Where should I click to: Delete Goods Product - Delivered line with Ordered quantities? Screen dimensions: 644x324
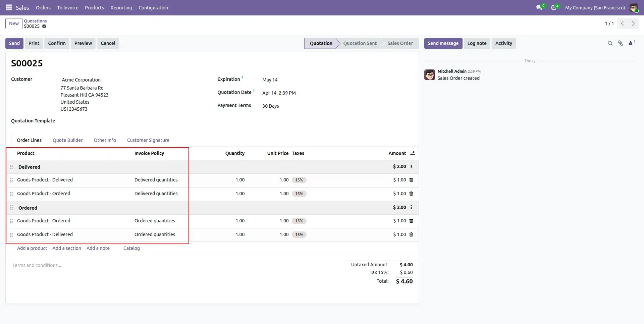[411, 234]
